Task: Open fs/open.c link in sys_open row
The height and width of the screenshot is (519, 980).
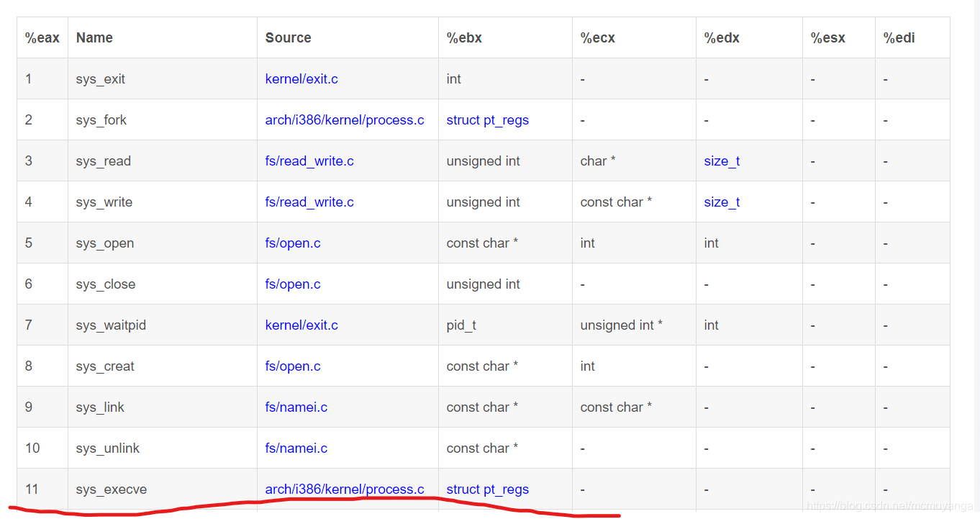Action: coord(293,243)
